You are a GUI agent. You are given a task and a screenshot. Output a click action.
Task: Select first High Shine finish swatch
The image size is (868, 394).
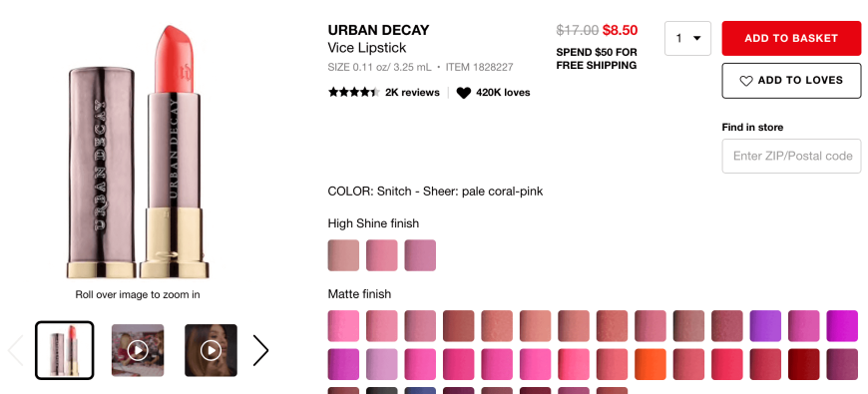[x=343, y=255]
